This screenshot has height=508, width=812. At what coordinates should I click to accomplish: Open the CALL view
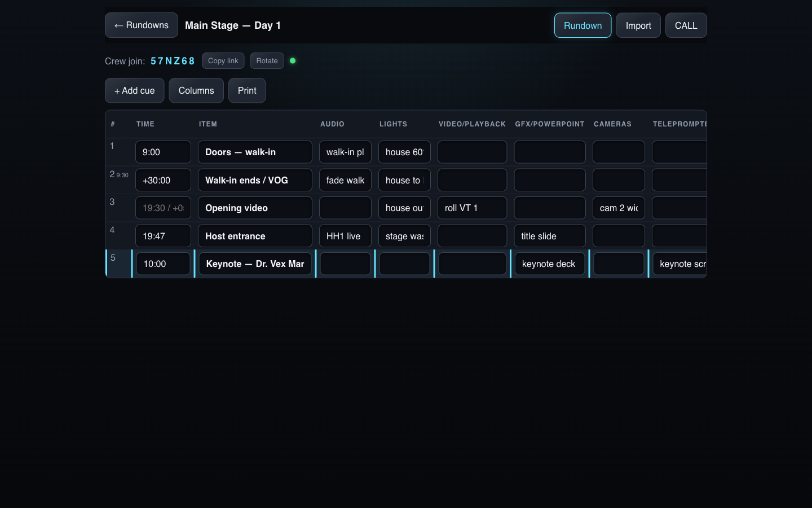point(686,25)
